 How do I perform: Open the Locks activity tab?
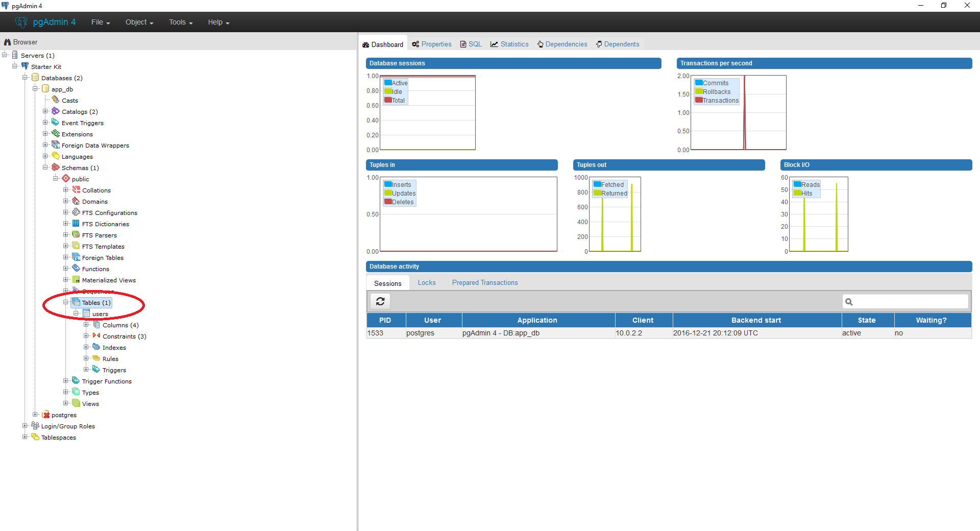click(427, 283)
